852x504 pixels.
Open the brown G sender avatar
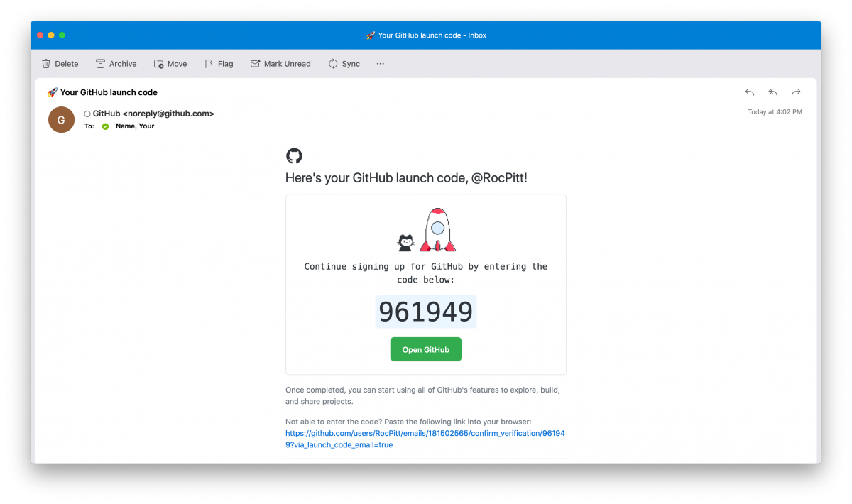point(61,120)
